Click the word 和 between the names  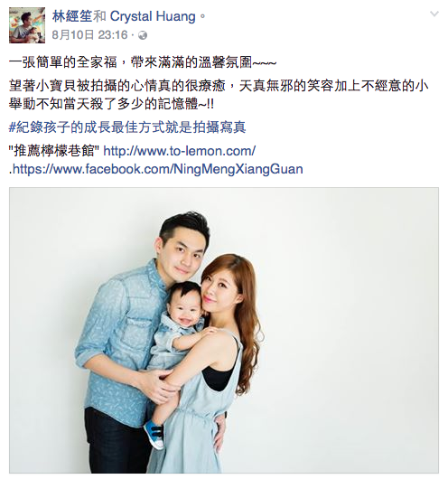100,16
